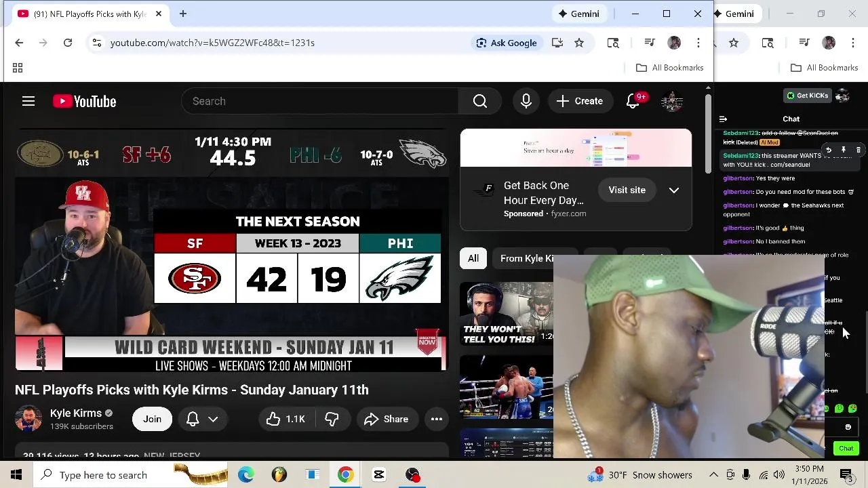Open Chrome three-dot menu in YouTube window
Image resolution: width=868 pixels, height=488 pixels.
(698, 43)
